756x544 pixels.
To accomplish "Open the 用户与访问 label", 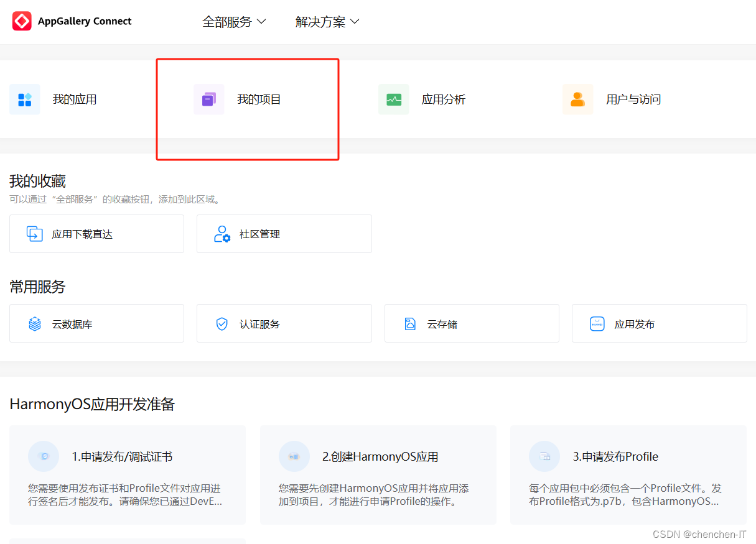I will [633, 99].
